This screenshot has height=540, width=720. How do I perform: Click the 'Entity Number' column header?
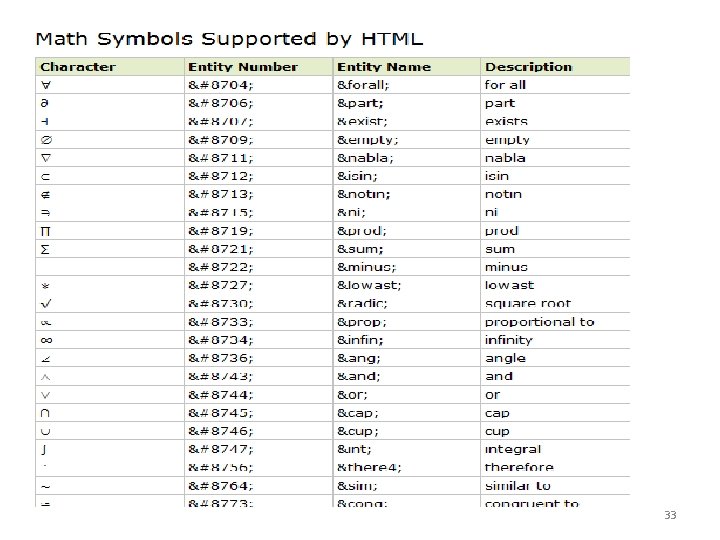[x=243, y=67]
